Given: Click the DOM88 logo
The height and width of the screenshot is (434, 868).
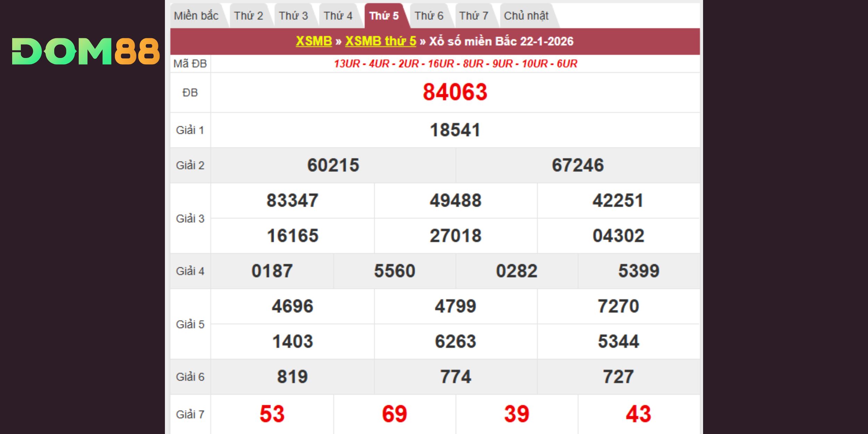Looking at the screenshot, I should [85, 51].
